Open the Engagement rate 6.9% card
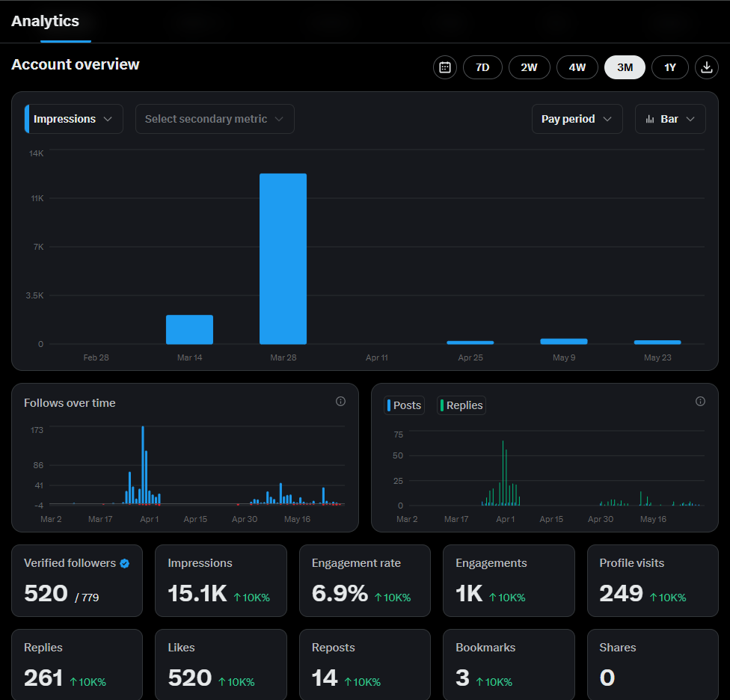The width and height of the screenshot is (730, 700). [x=365, y=581]
